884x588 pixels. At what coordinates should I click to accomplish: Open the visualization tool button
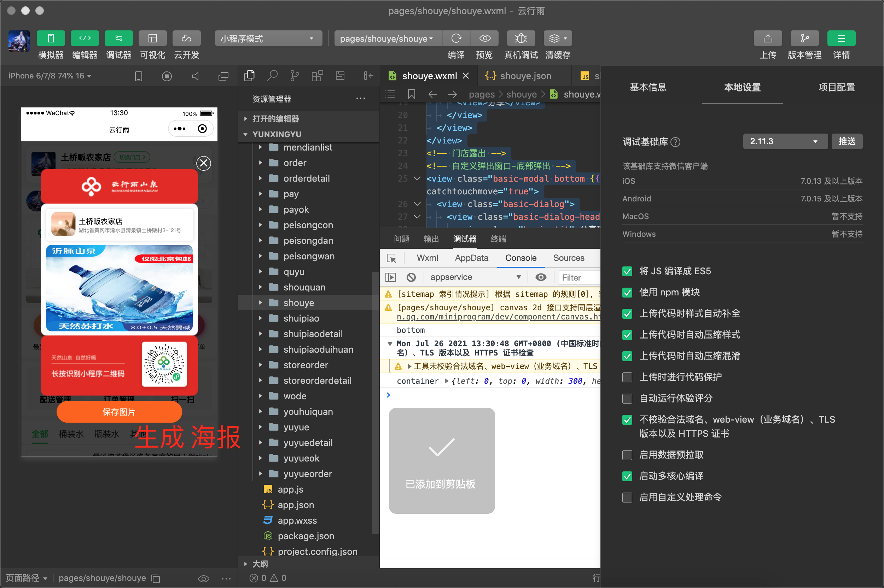(x=153, y=38)
